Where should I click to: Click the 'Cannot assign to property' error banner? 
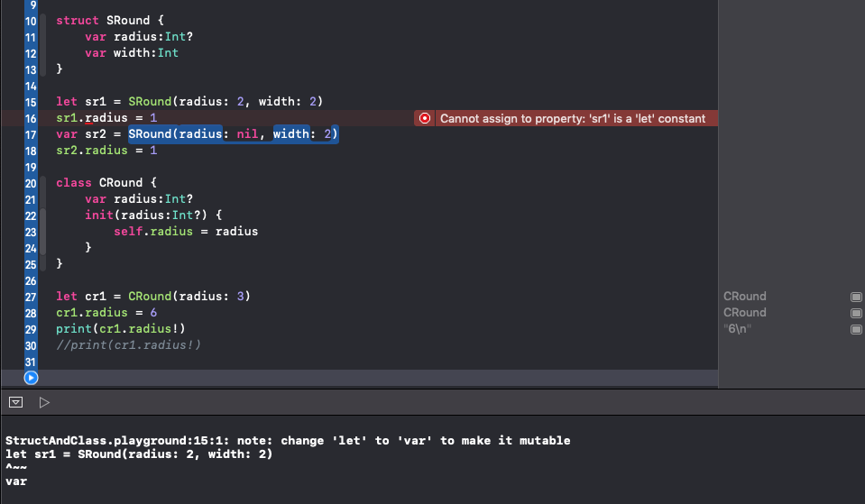click(x=572, y=118)
